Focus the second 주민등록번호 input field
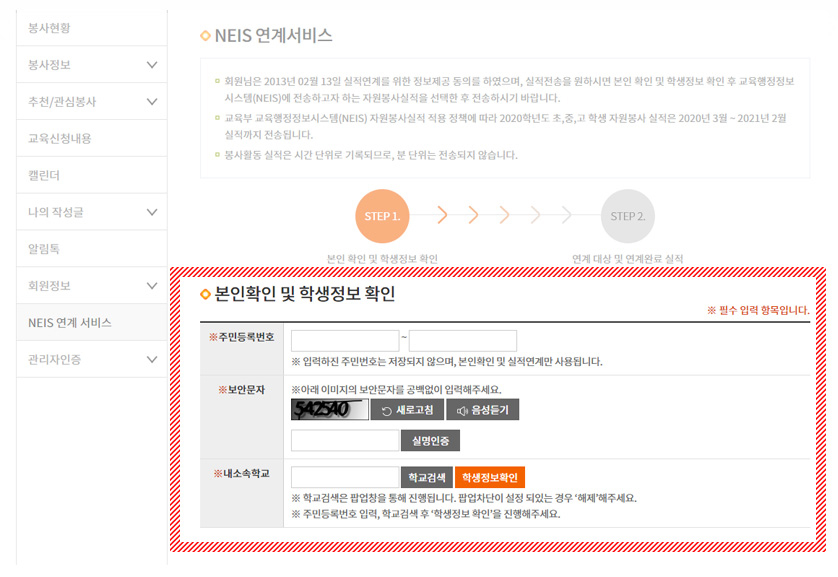Screen dimensions: 838x577 tap(463, 341)
